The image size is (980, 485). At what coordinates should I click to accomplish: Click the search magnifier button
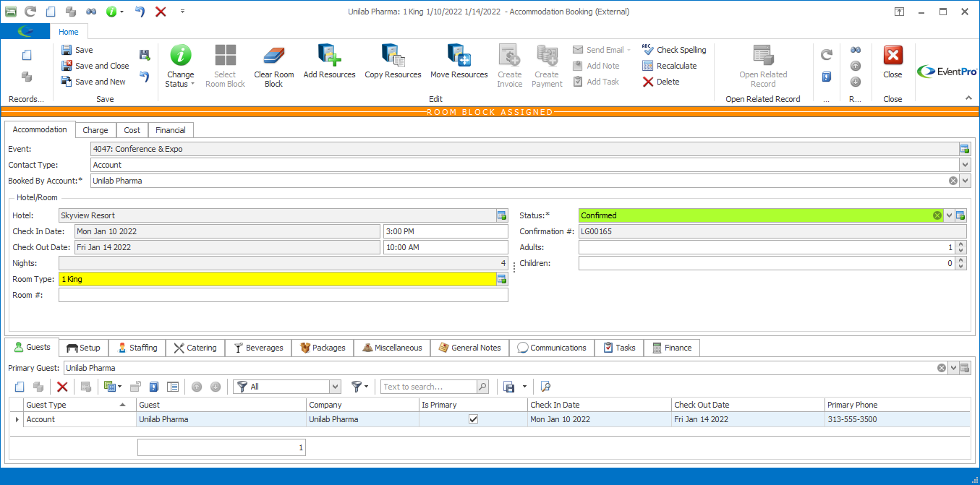(x=482, y=387)
